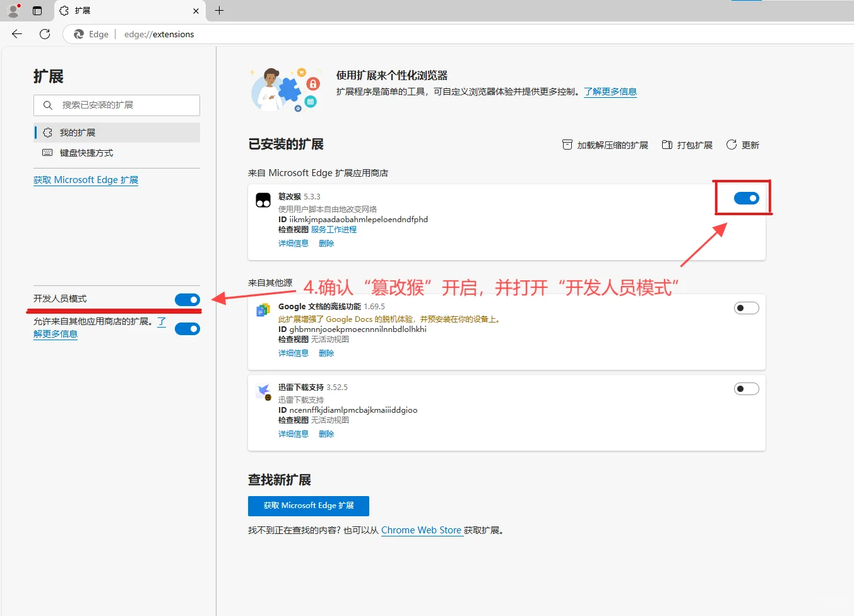Image resolution: width=854 pixels, height=616 pixels.
Task: Click the 篡改猴 ID text iikmkjmpaadaobahmlepeloendndfphd
Action: pyautogui.click(x=359, y=220)
